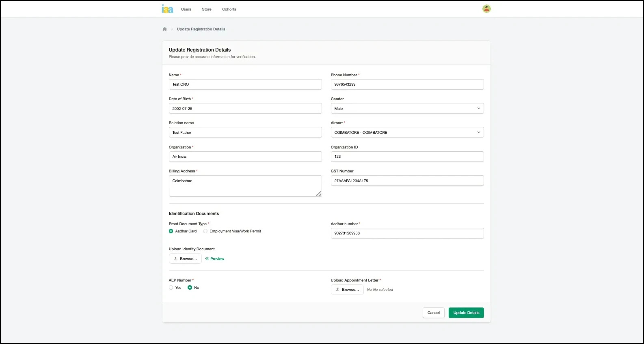Click Browse under Upload Appointment Letter

coord(347,290)
